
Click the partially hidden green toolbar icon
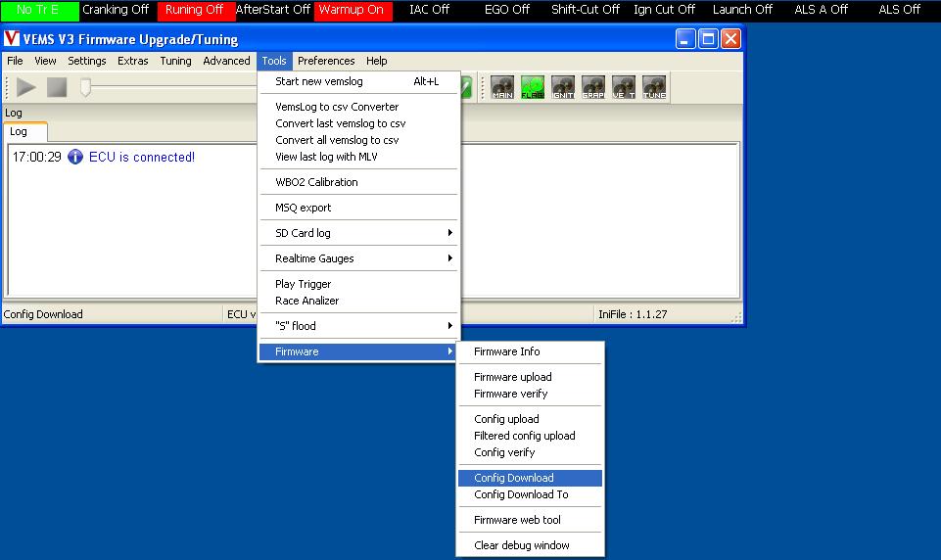466,88
